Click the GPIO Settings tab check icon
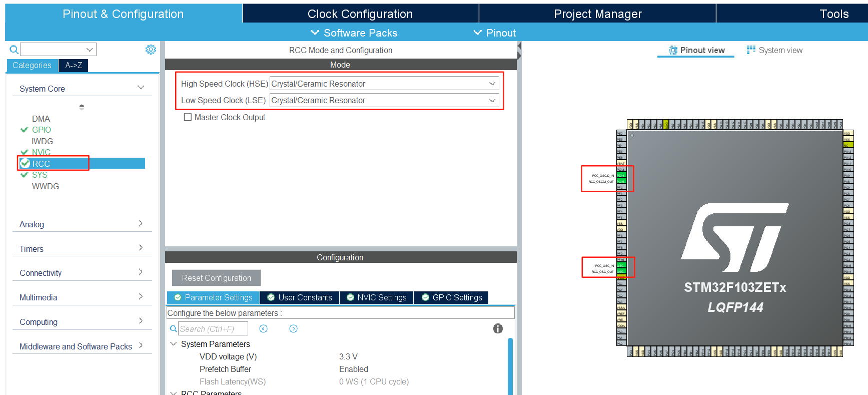This screenshot has width=868, height=395. coord(425,297)
